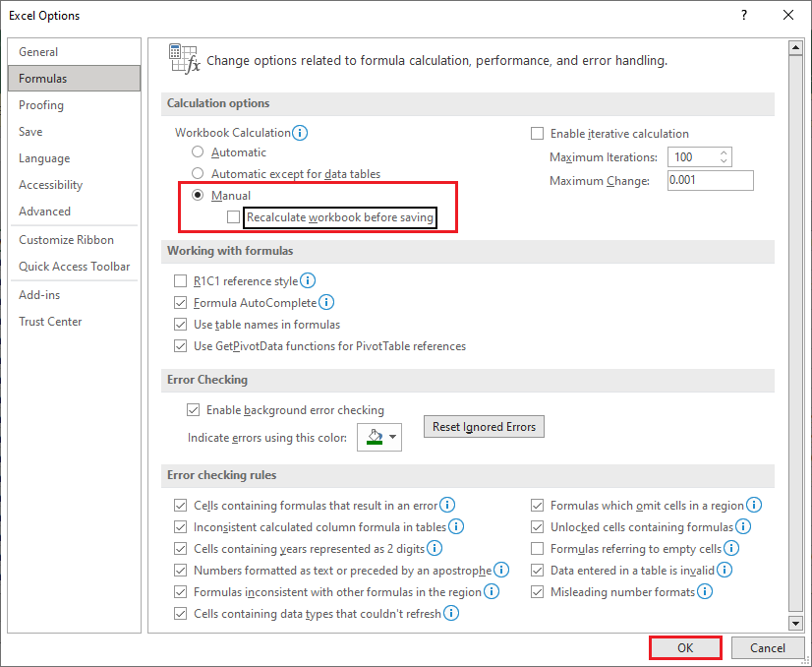Uncheck Misleading number formats rule
The image size is (812, 667).
pos(537,592)
